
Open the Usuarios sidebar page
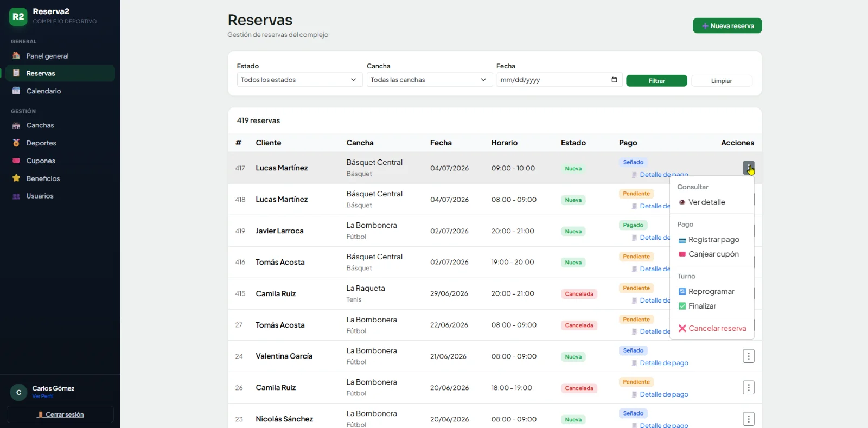[60, 196]
